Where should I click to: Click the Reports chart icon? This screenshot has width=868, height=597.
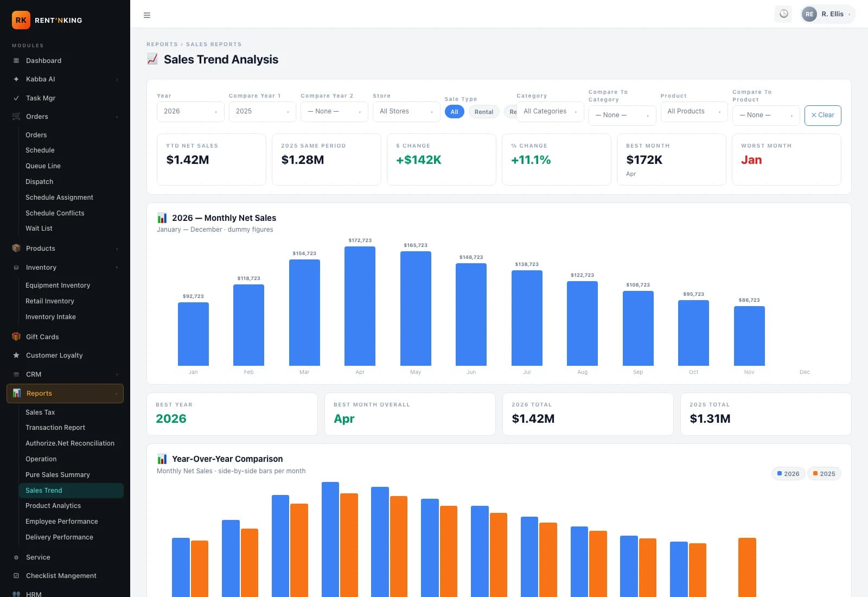tap(17, 393)
